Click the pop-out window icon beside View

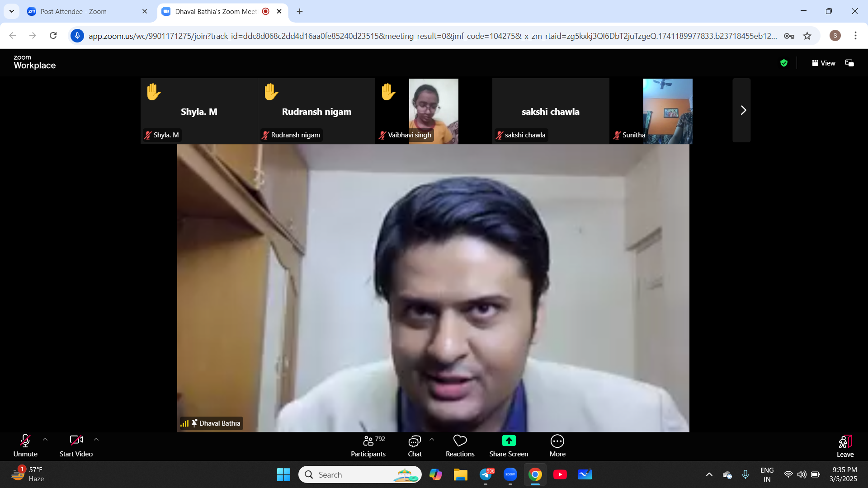tap(849, 63)
